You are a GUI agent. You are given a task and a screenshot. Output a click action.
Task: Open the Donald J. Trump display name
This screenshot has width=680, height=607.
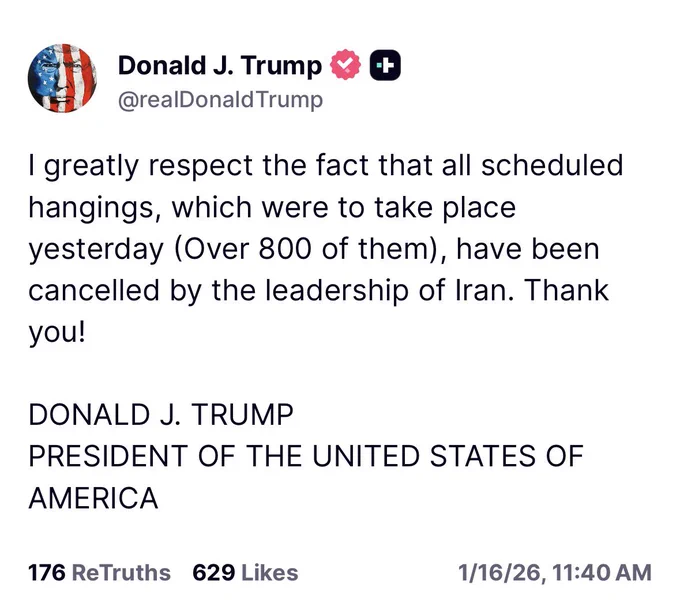(x=220, y=67)
